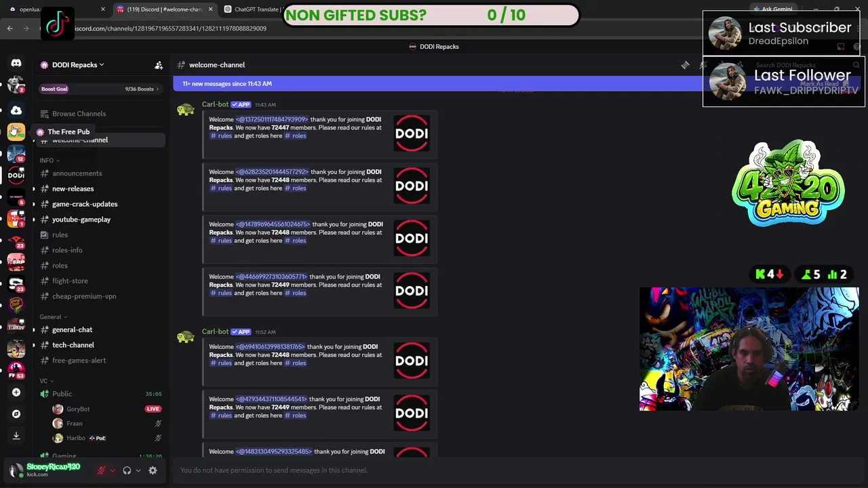Open headphone output options arrow
This screenshot has width=868, height=488.
[138, 470]
